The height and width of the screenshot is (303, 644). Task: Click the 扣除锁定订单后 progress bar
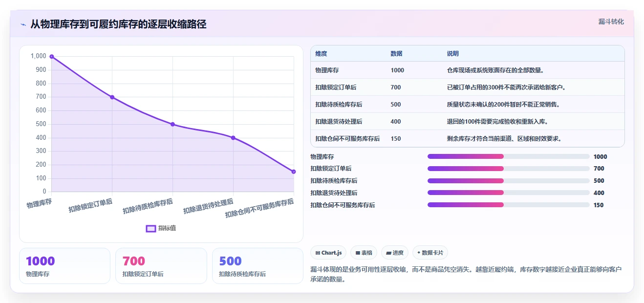(x=509, y=169)
